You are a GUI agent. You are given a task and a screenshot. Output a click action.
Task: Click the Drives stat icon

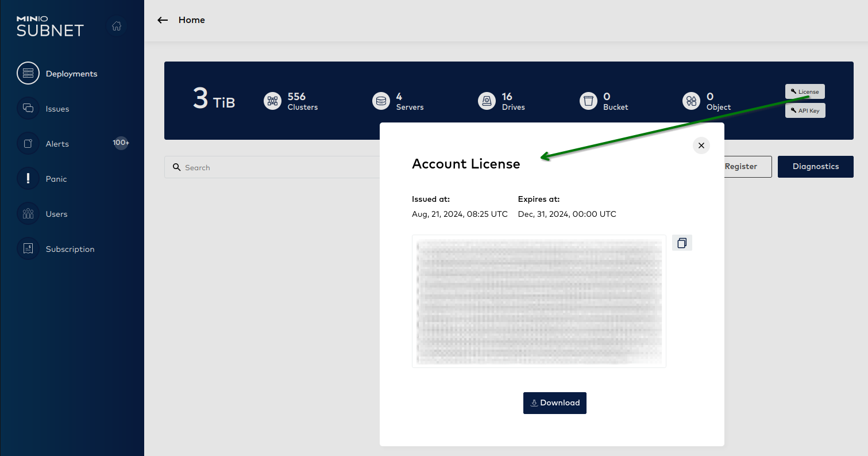point(487,101)
